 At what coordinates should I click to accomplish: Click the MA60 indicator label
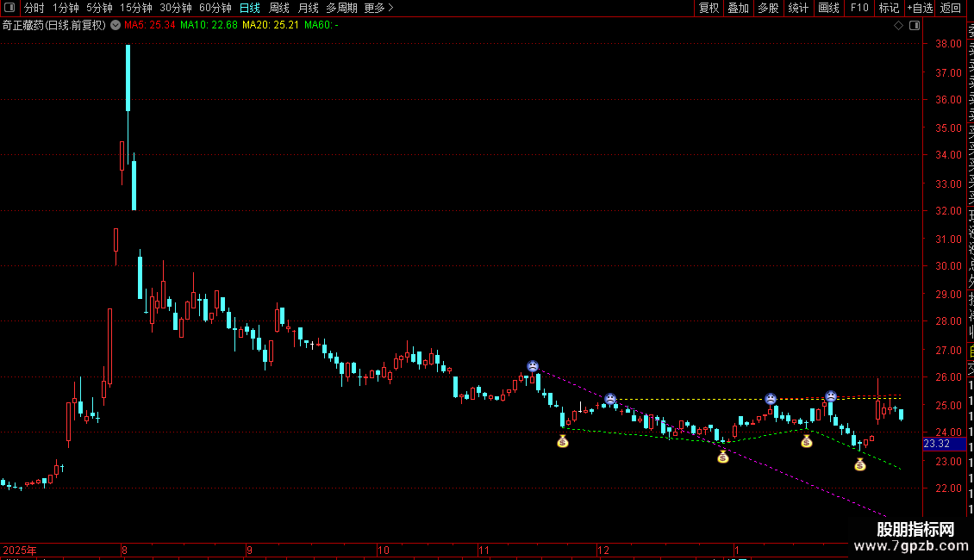point(322,25)
